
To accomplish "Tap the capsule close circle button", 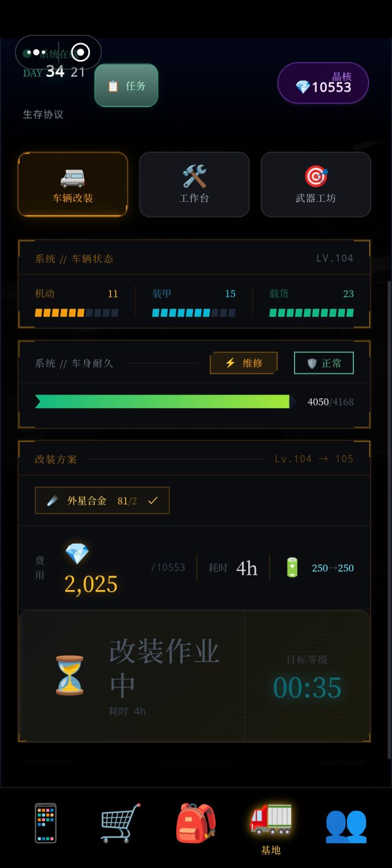I will [81, 53].
